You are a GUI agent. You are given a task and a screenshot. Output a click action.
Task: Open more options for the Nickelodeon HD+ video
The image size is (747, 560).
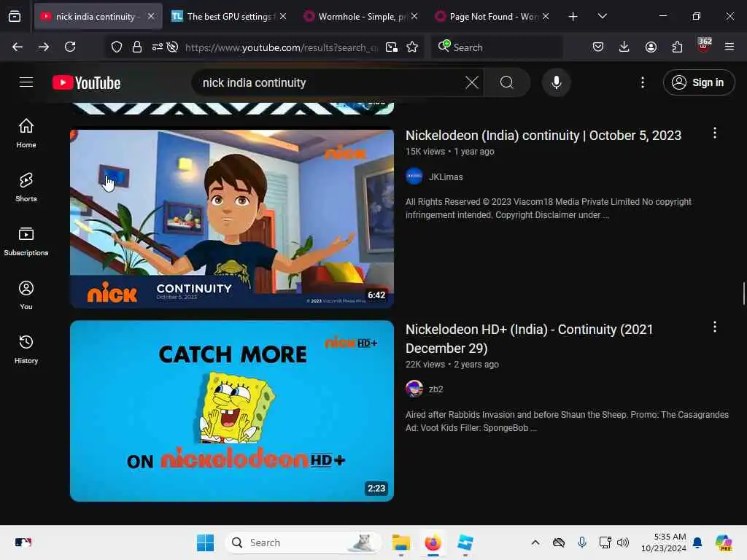715,327
